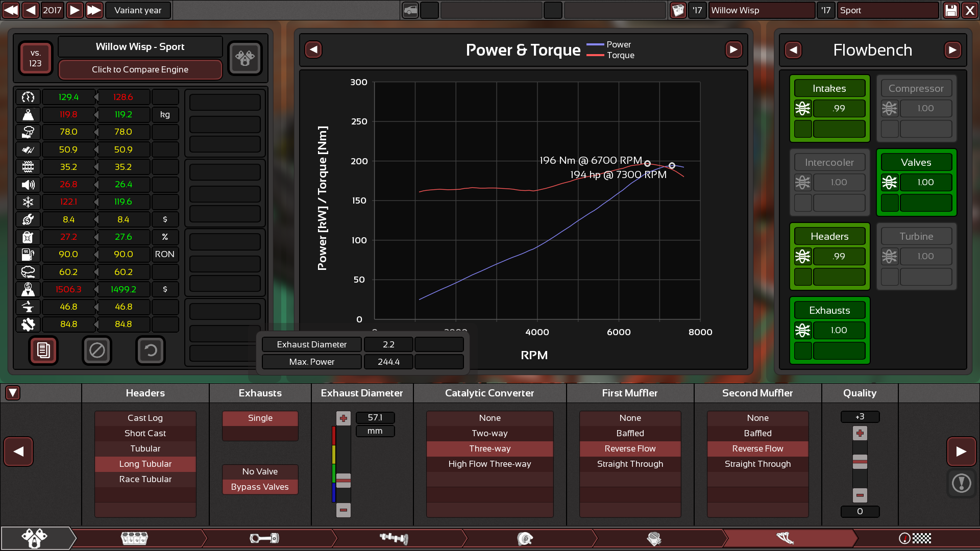The height and width of the screenshot is (551, 980).
Task: Click the prohibited circle icon button
Action: (97, 350)
